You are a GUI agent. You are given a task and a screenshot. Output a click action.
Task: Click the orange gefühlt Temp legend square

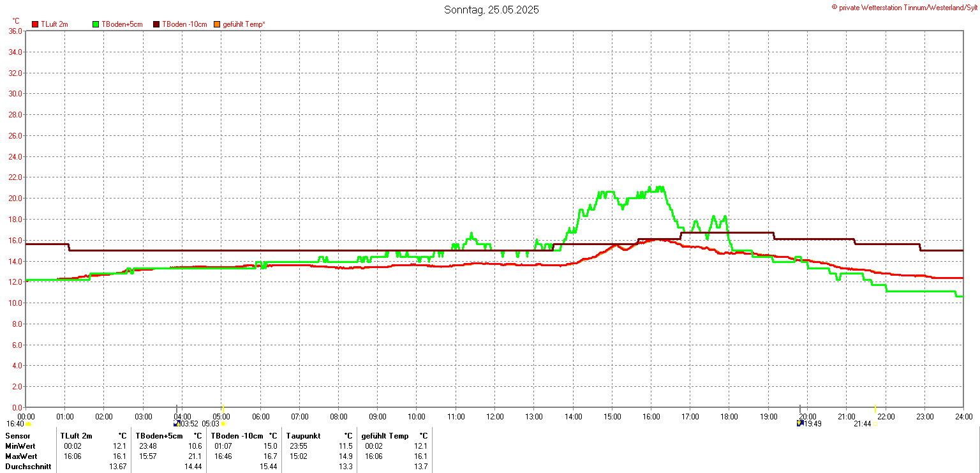217,24
